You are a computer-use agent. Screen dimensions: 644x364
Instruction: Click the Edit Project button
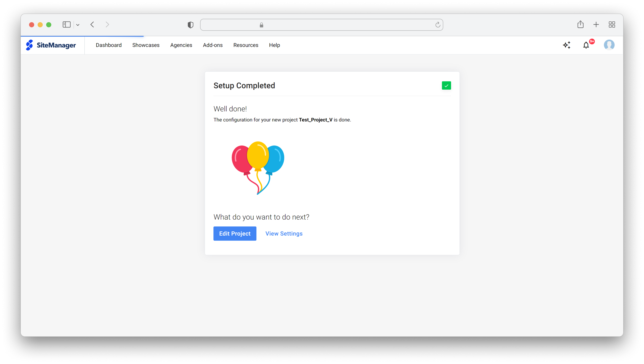234,233
